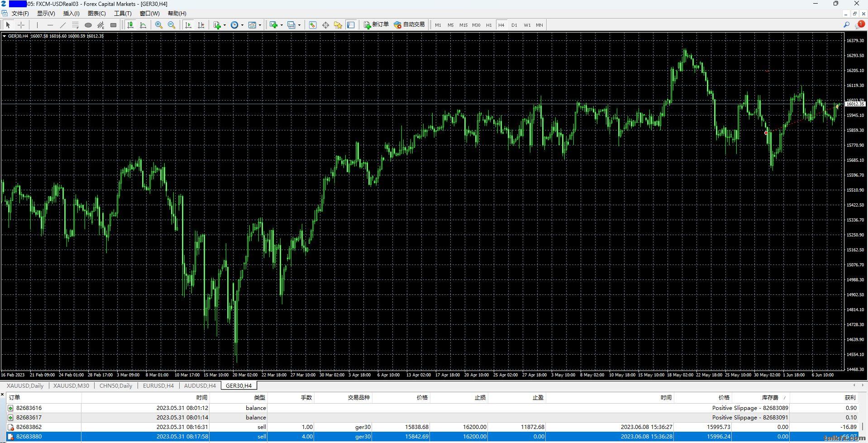
Task: Toggle the Terminal panel icon
Action: pyautogui.click(x=351, y=25)
